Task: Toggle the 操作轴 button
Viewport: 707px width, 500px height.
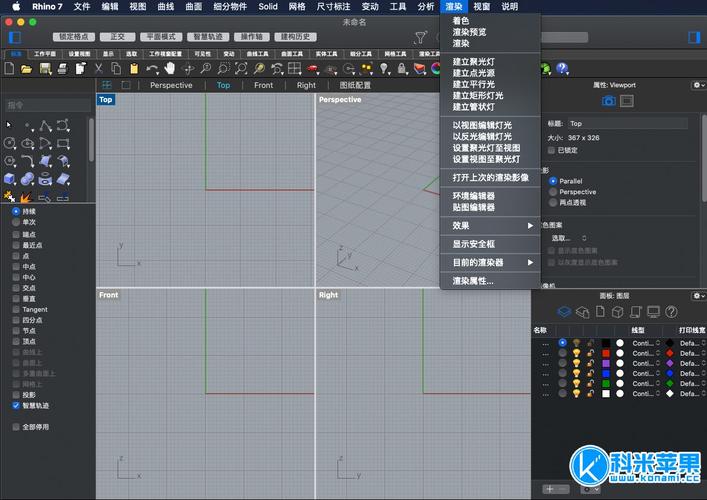Action: [252, 37]
